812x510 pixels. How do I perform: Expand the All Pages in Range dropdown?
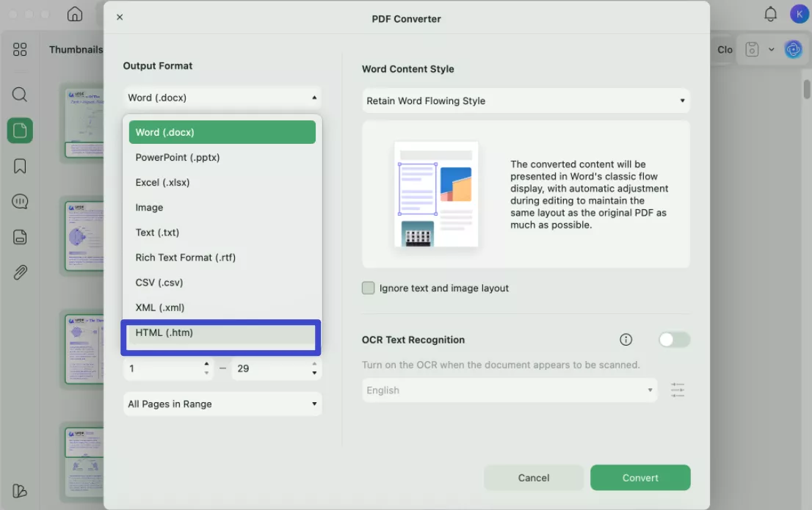click(x=222, y=404)
